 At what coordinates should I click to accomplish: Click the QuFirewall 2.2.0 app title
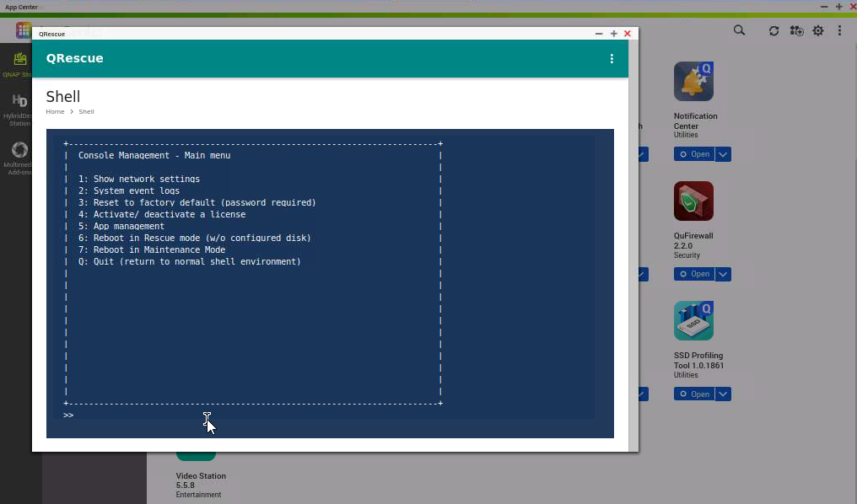[693, 241]
